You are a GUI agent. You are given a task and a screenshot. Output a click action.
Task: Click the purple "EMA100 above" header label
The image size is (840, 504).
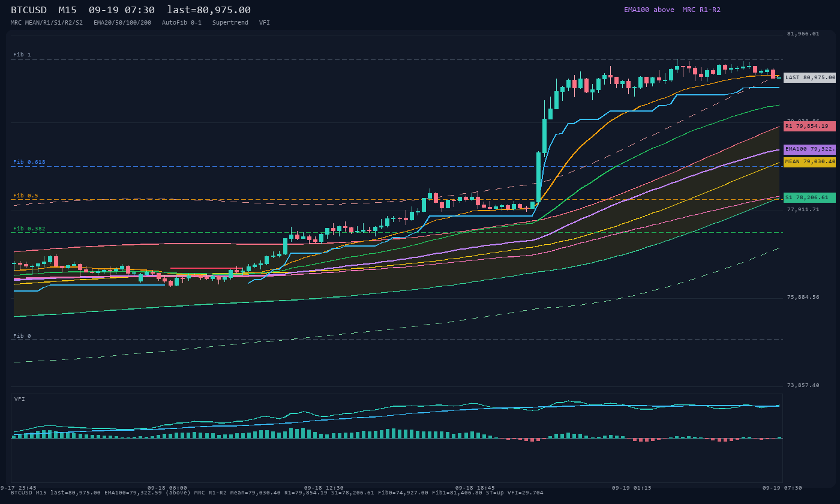coord(649,10)
